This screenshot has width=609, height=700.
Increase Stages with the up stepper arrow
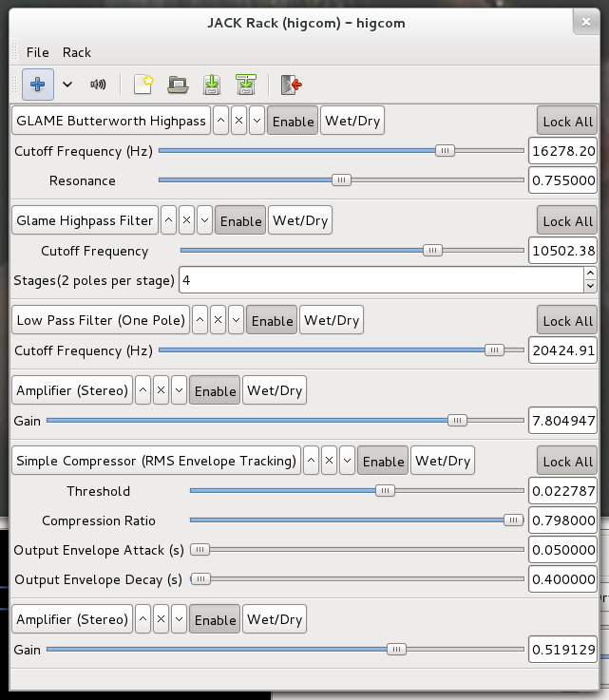tap(590, 273)
